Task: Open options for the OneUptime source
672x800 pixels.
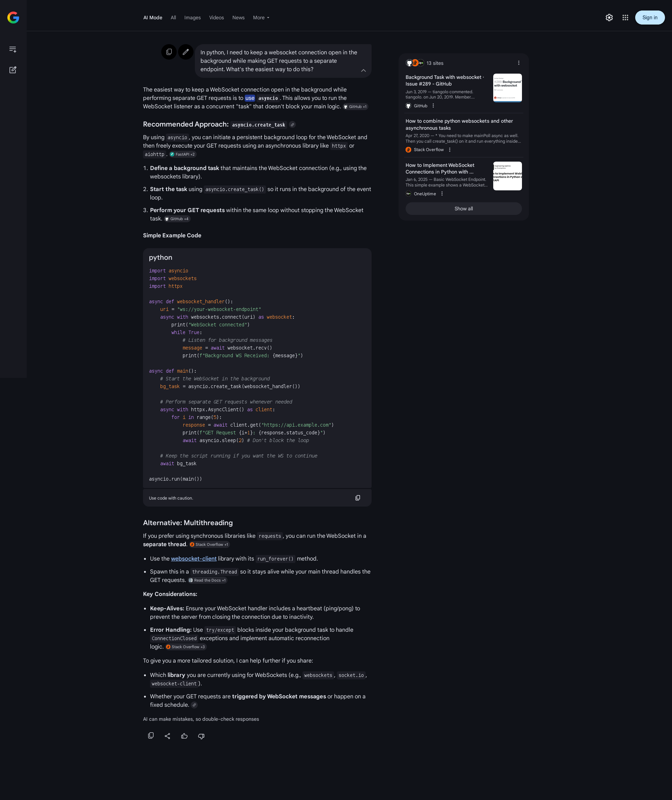Action: [442, 194]
